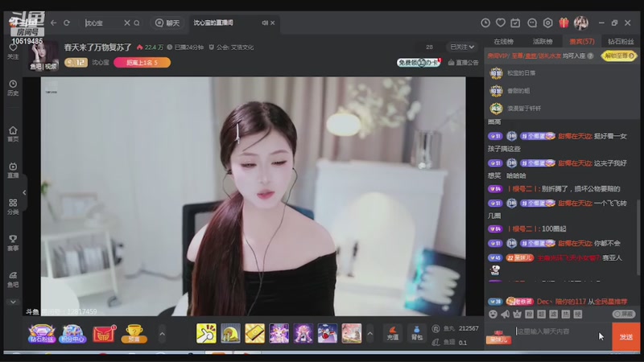Open followed list heart icon in top bar

pos(500,23)
